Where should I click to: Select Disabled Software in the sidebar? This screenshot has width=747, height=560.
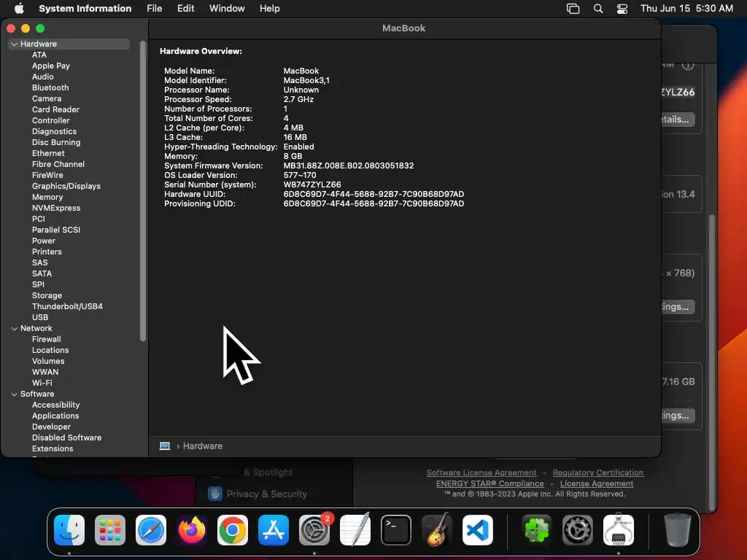click(66, 437)
